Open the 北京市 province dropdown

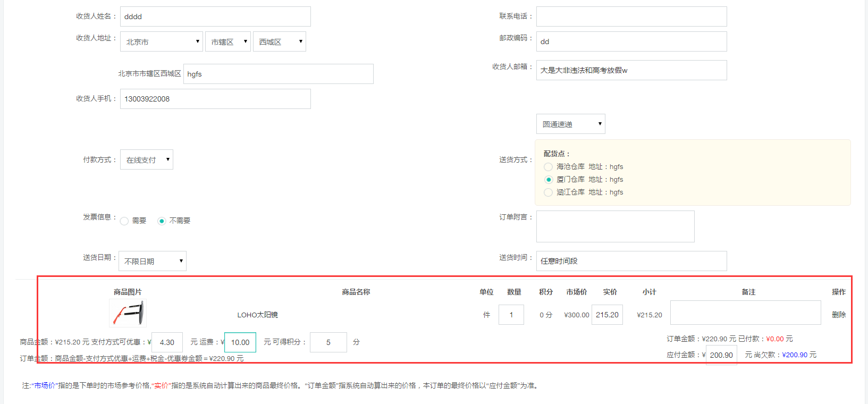[x=162, y=41]
